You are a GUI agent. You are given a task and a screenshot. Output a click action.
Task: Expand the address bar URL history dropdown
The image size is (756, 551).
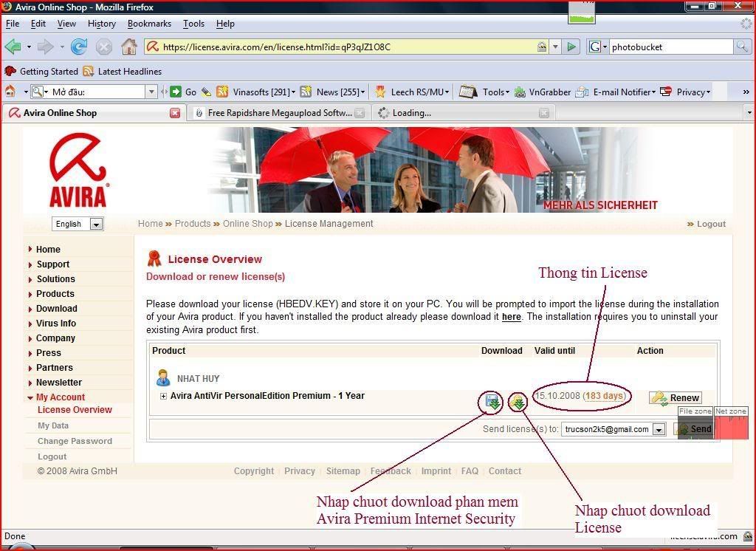pos(555,47)
